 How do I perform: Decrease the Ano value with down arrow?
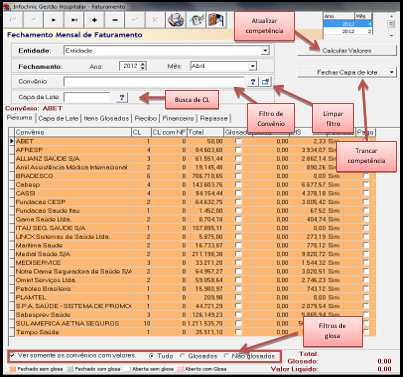pyautogui.click(x=143, y=68)
